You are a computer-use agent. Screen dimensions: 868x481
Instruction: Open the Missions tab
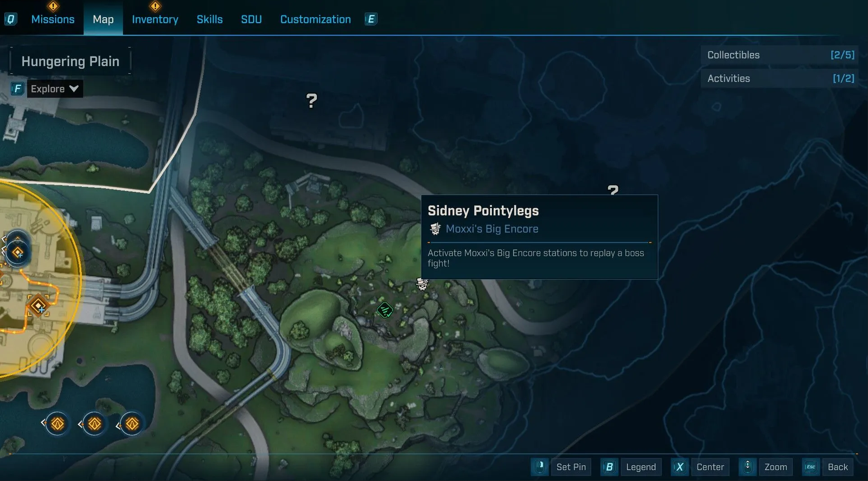53,19
